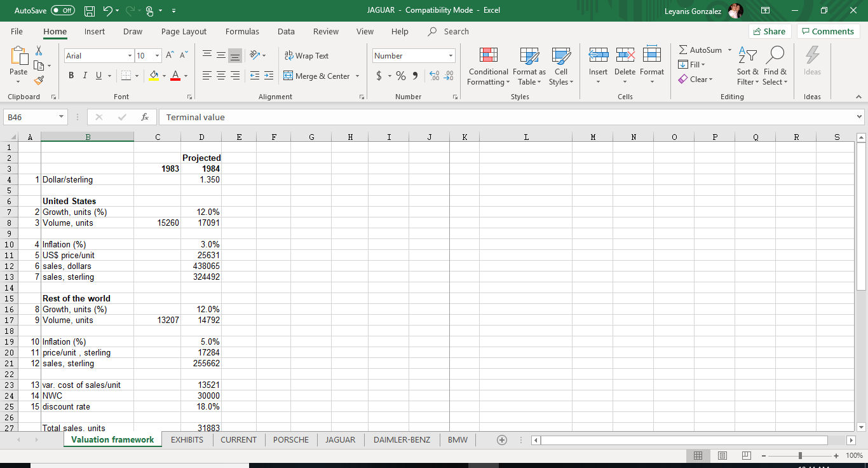Screen dimensions: 868x468
Task: Decrease the indent
Action: (255, 76)
